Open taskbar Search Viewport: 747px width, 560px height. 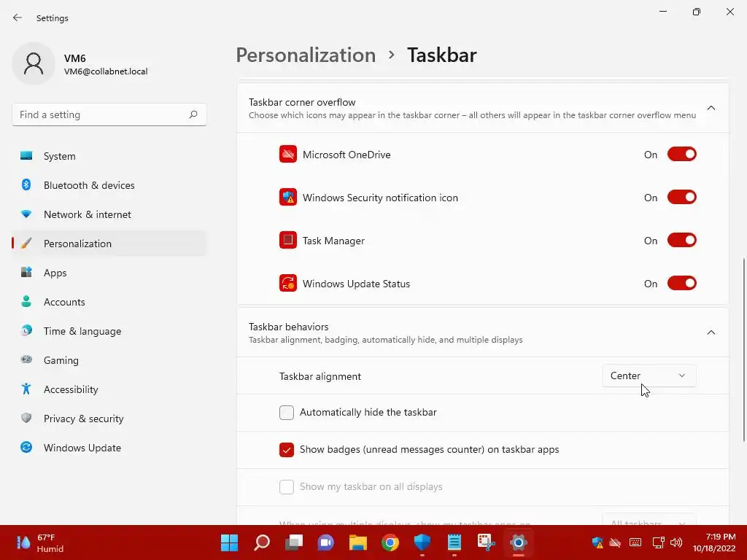(x=262, y=542)
